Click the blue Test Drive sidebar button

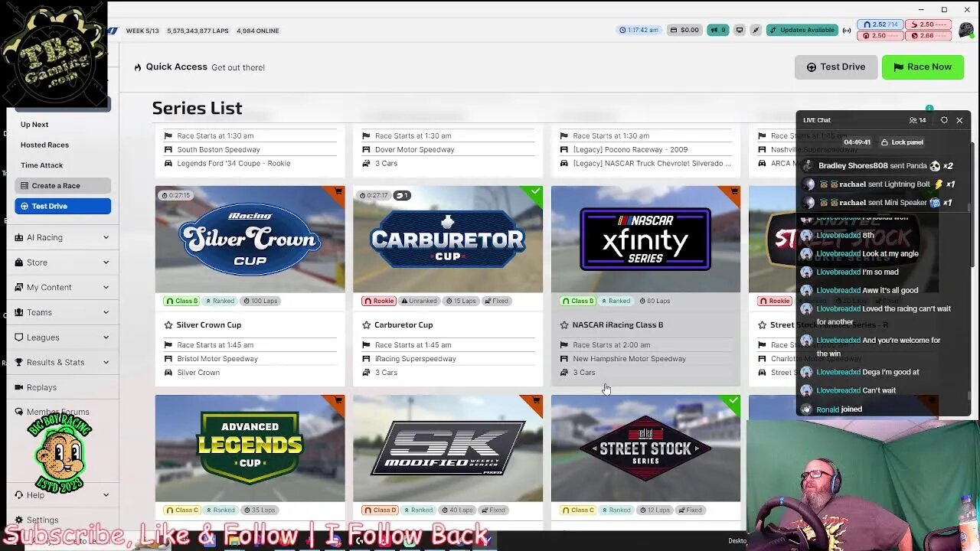coord(63,206)
